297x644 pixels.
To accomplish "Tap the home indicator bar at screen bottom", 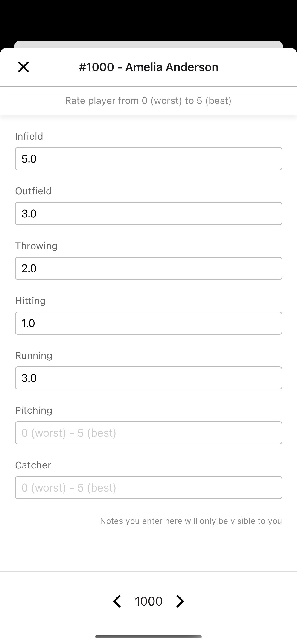I will [148, 636].
